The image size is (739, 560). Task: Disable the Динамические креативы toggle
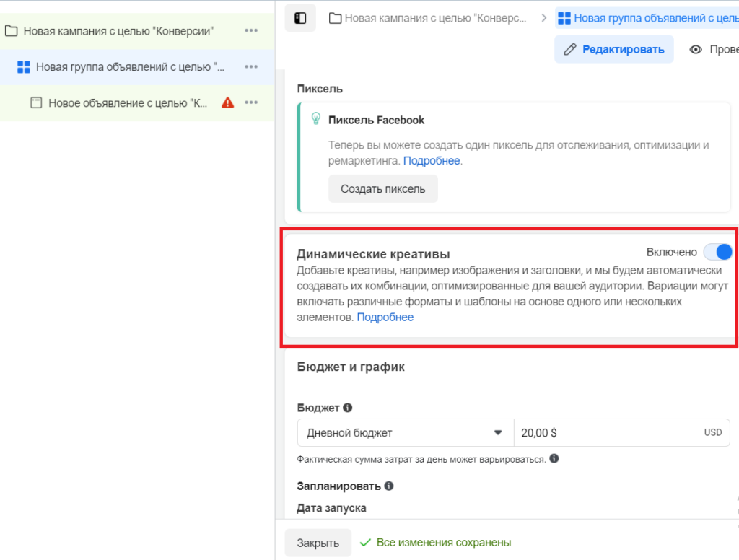[x=717, y=252]
